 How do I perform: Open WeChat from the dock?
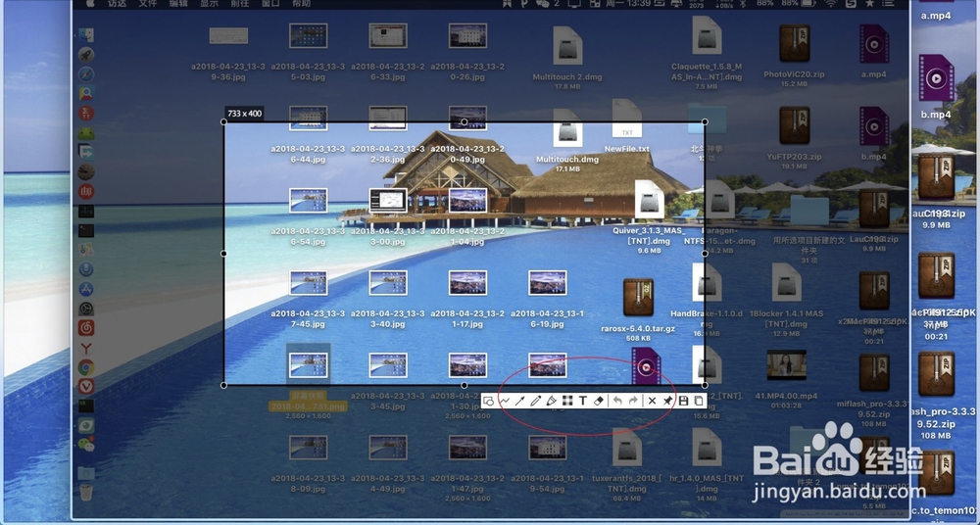pos(86,445)
